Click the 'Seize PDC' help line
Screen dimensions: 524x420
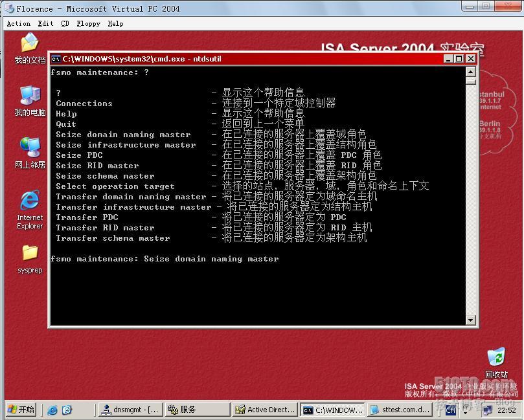(218, 155)
